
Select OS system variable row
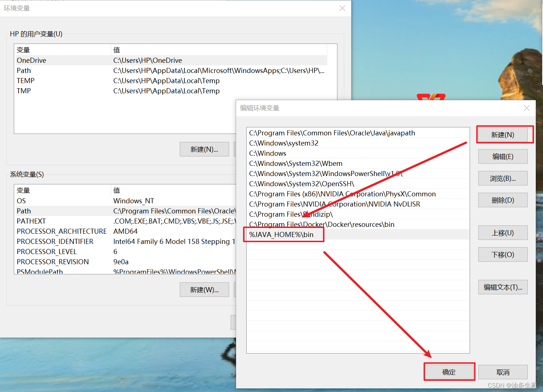(x=125, y=201)
